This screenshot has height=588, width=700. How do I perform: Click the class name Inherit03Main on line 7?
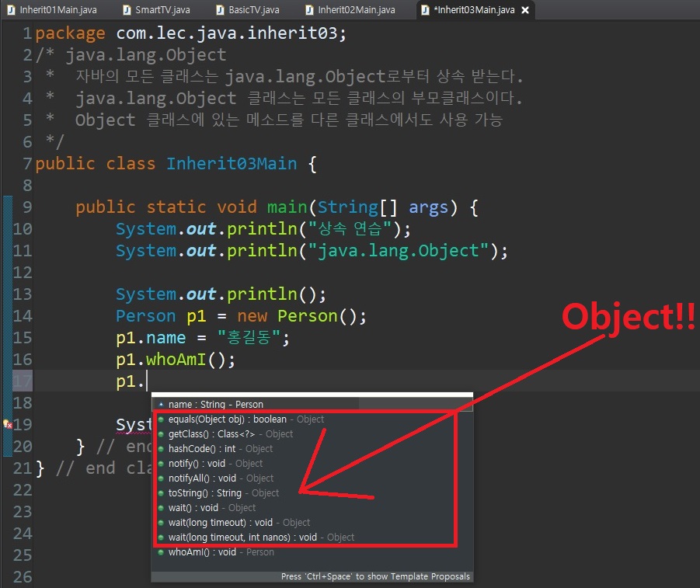coord(232,164)
